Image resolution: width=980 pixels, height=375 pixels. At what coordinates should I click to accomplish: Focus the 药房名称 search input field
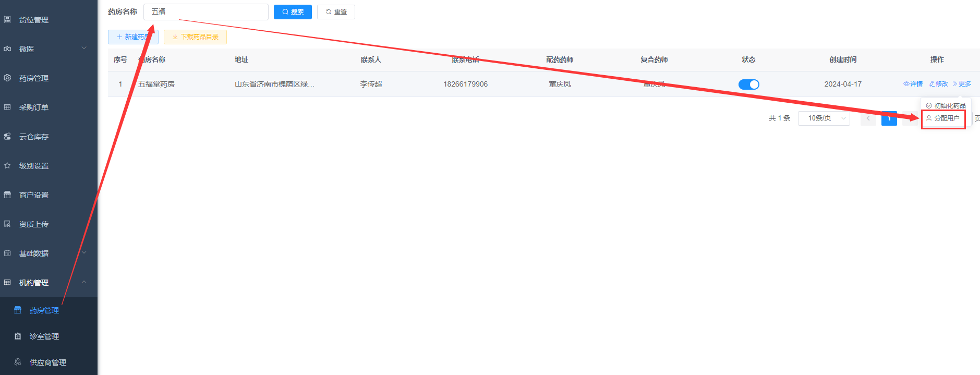point(206,12)
